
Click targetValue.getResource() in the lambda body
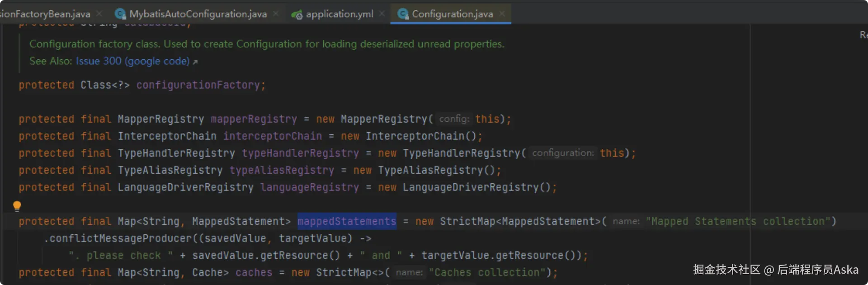(x=498, y=256)
